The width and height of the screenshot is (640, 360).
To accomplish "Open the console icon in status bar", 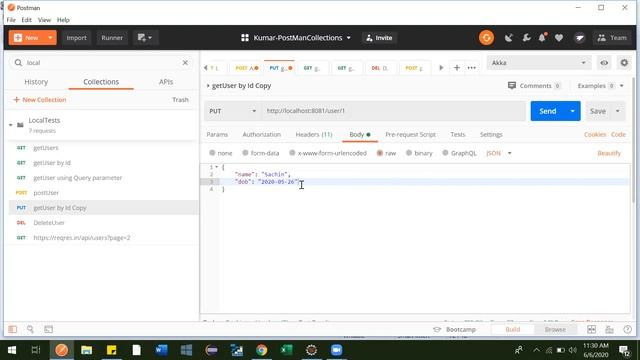I will [x=49, y=329].
